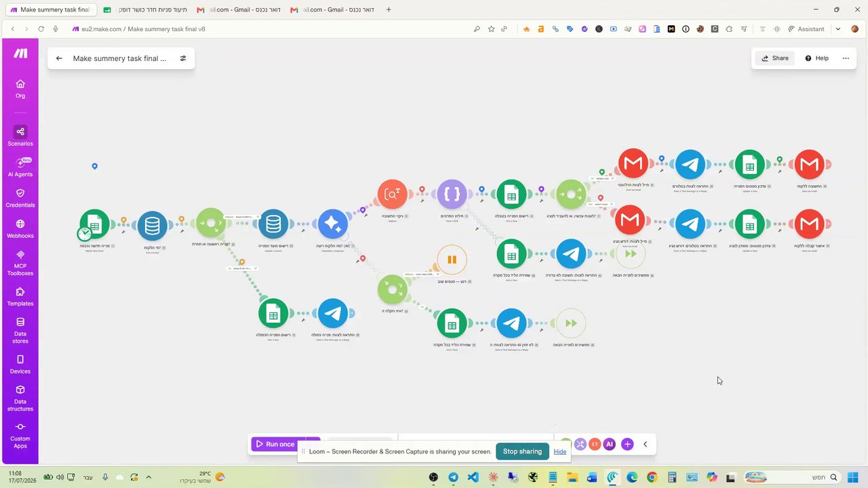Show hidden system tray icons chevron

[149, 477]
